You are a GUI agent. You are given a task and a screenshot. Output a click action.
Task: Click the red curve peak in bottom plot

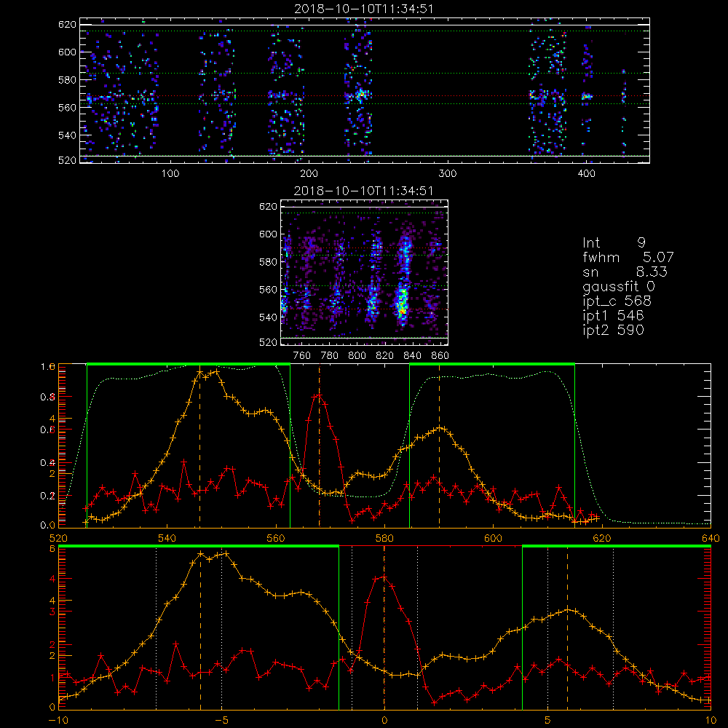pos(384,577)
